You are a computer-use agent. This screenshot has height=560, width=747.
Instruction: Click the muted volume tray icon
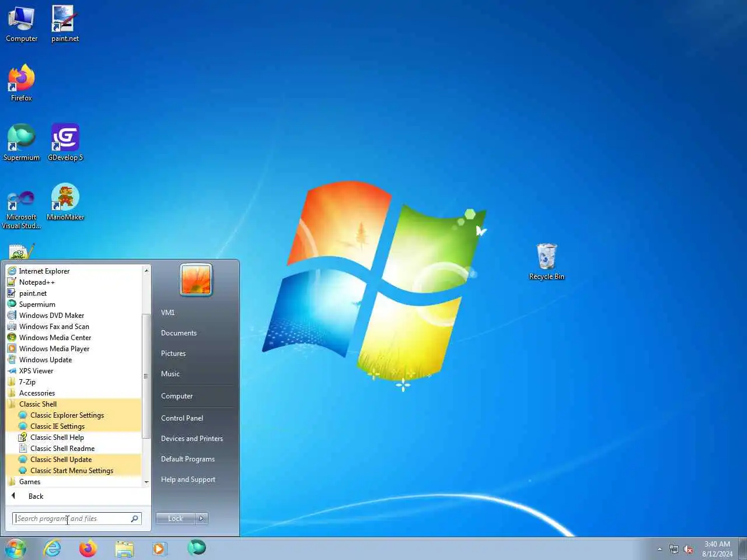click(688, 549)
